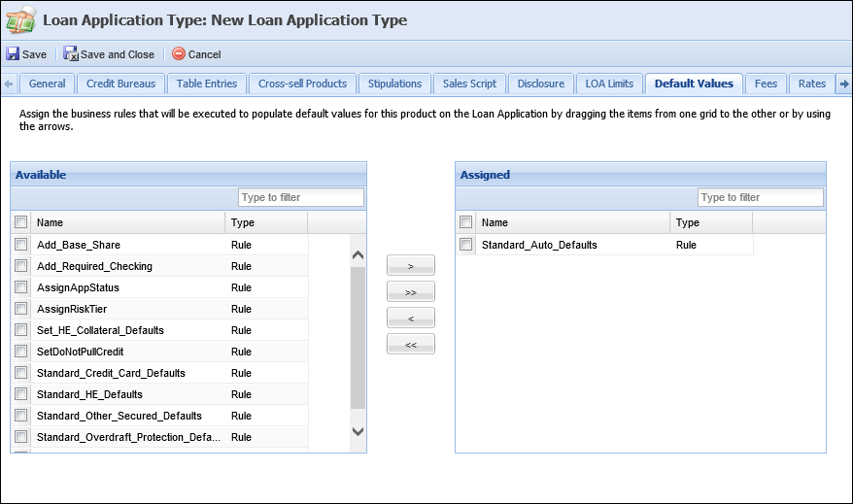The width and height of the screenshot is (853, 504).
Task: Click the Available grid filter field
Action: 301,197
